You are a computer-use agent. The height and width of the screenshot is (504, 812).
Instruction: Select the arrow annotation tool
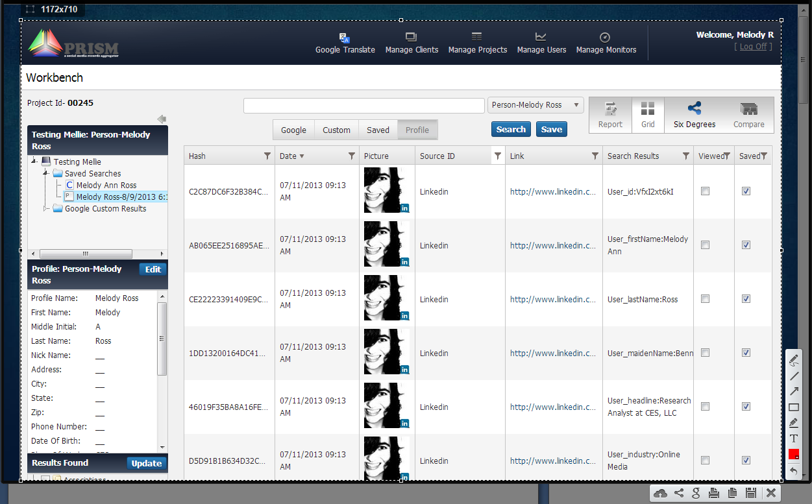794,391
